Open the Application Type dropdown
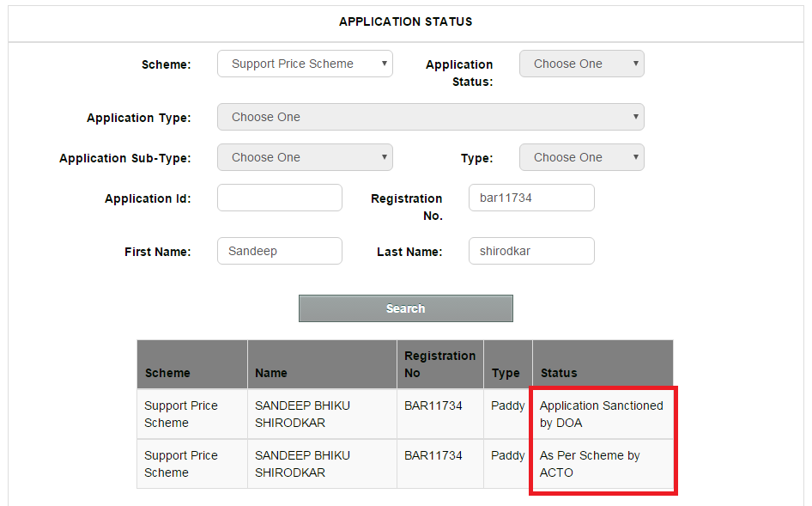Screen dimensions: 812x506 [x=430, y=117]
